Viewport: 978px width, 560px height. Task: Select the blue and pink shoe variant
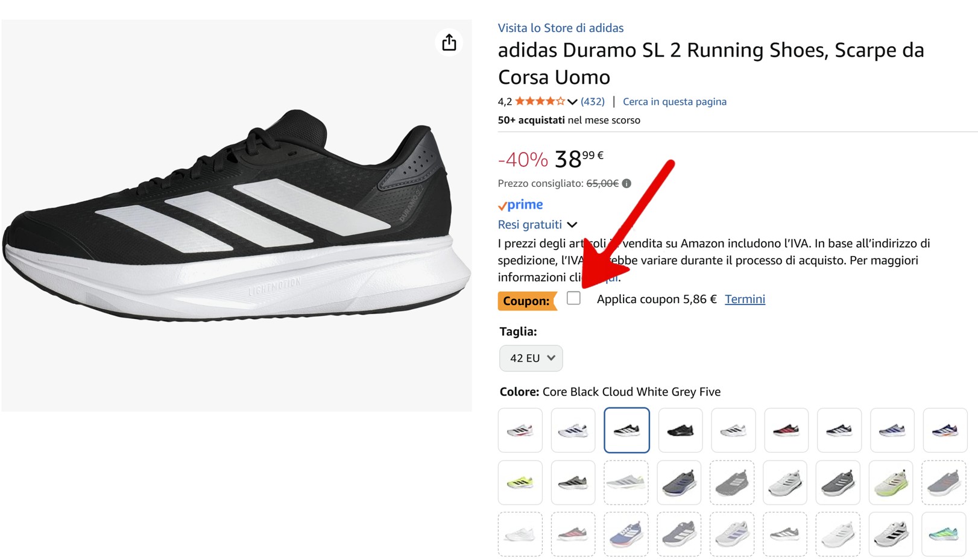pos(626,534)
